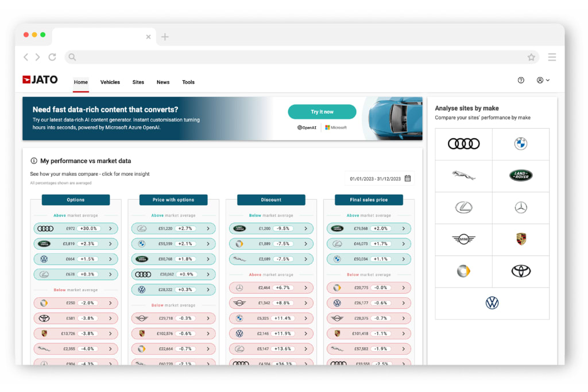Open Lexus £5,147 +13.6% discount row
This screenshot has height=392, width=588.
pyautogui.click(x=271, y=349)
